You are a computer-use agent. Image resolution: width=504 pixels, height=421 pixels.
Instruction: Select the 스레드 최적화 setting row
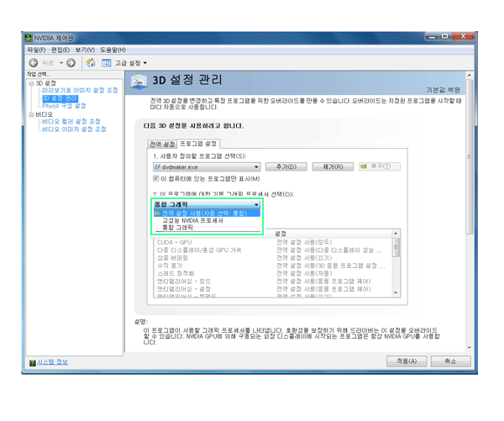coord(273,273)
